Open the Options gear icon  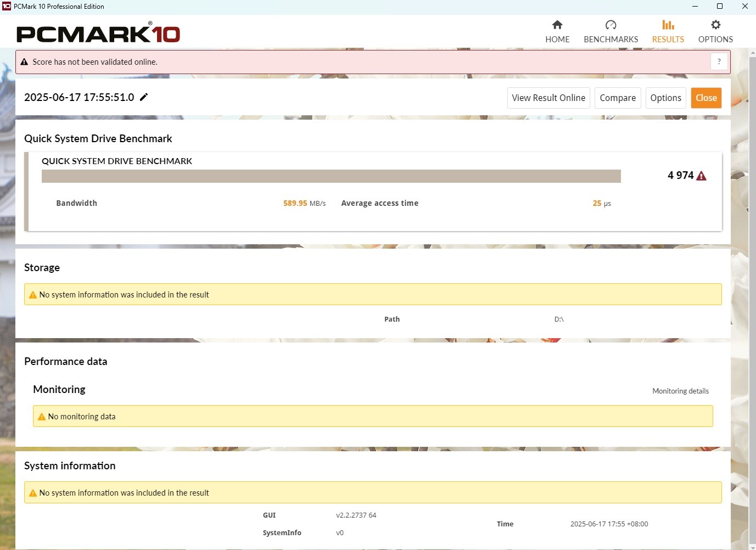pos(715,25)
